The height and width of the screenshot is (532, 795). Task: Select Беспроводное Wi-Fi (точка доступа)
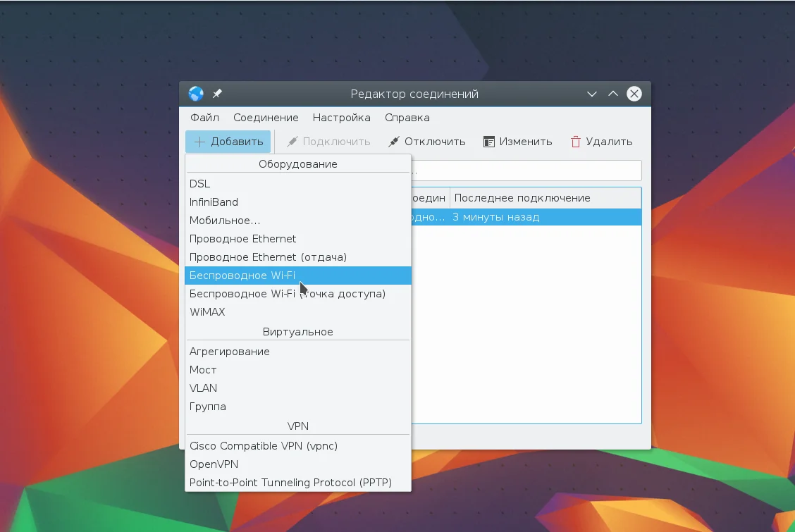pyautogui.click(x=298, y=293)
